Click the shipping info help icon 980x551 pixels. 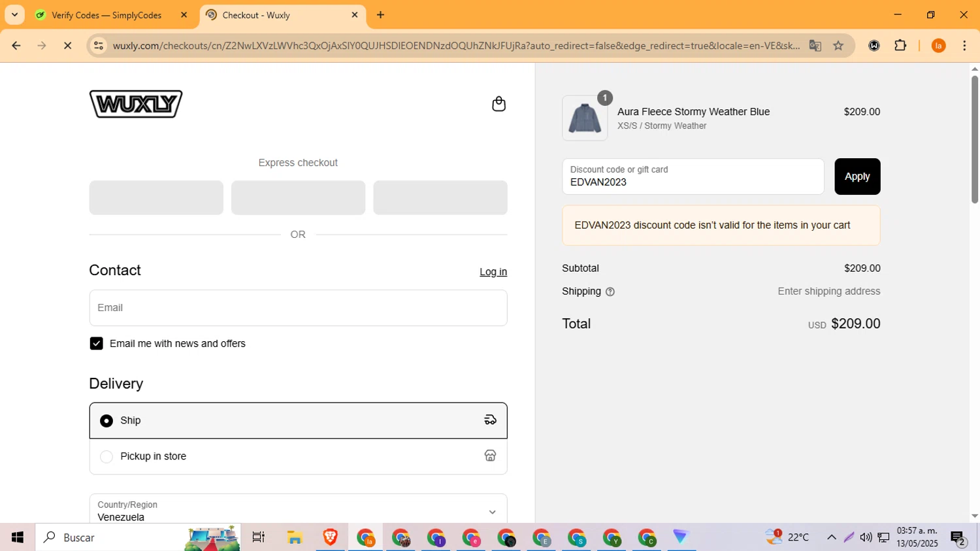(610, 292)
